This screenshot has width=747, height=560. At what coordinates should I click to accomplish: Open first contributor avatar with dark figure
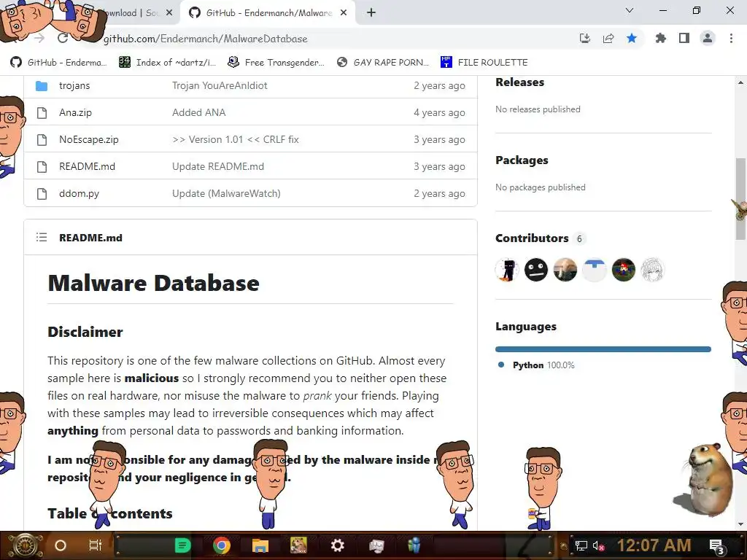[507, 270]
